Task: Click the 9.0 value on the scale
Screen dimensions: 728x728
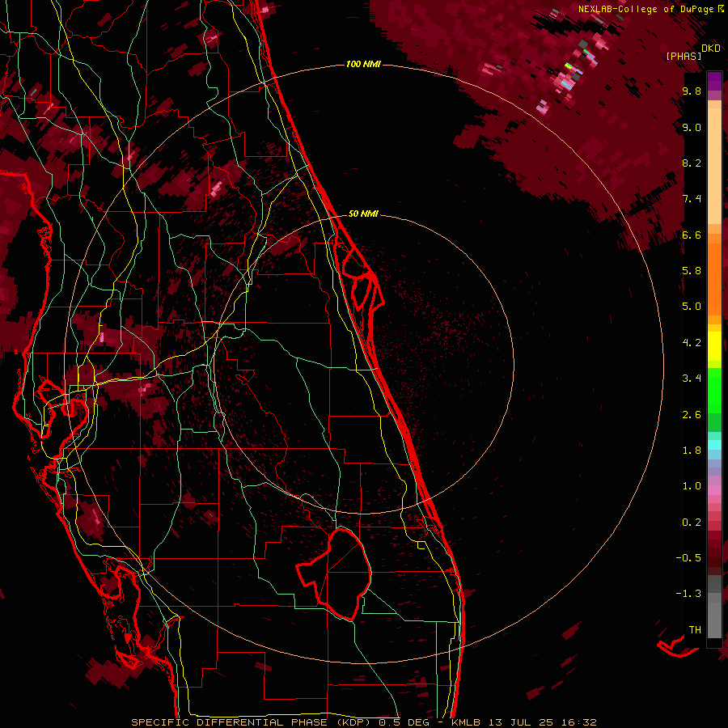Action: [692, 127]
